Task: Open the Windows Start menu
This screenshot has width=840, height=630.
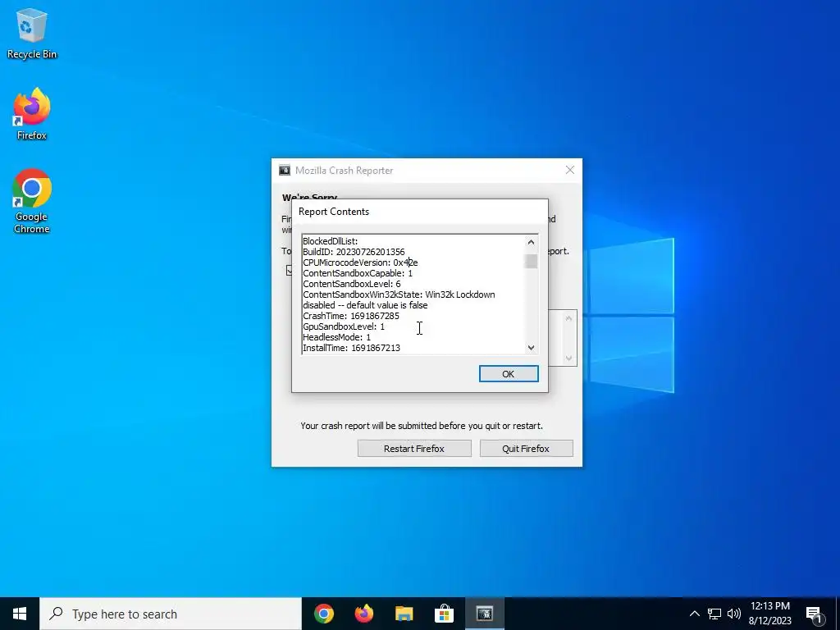Action: click(x=20, y=614)
